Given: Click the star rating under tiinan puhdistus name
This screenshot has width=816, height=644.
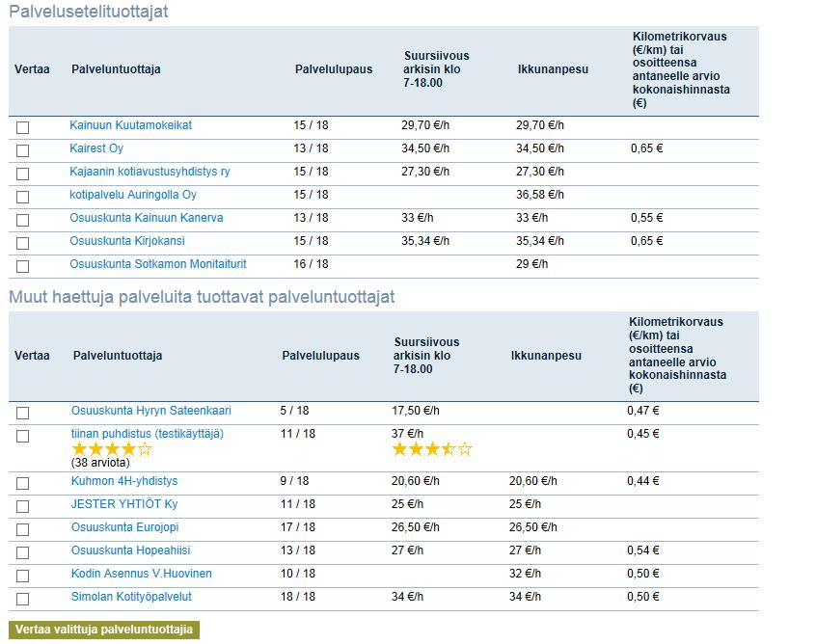Looking at the screenshot, I should (112, 449).
